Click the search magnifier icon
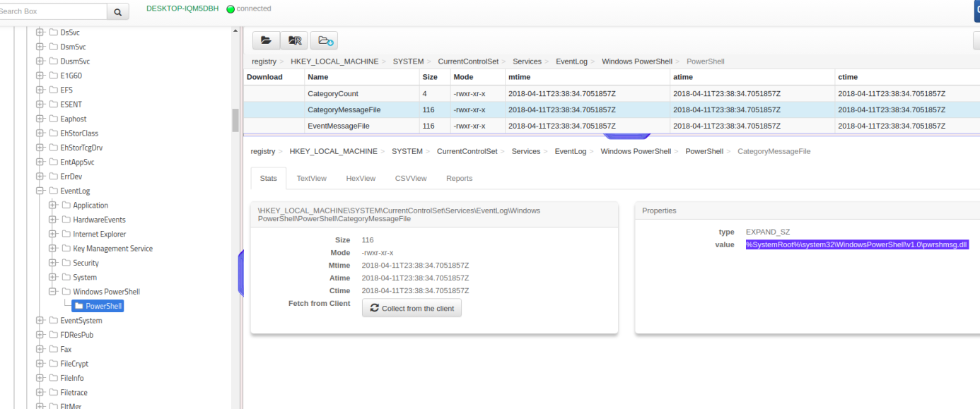Screen dimensions: 980x409 click(x=117, y=11)
